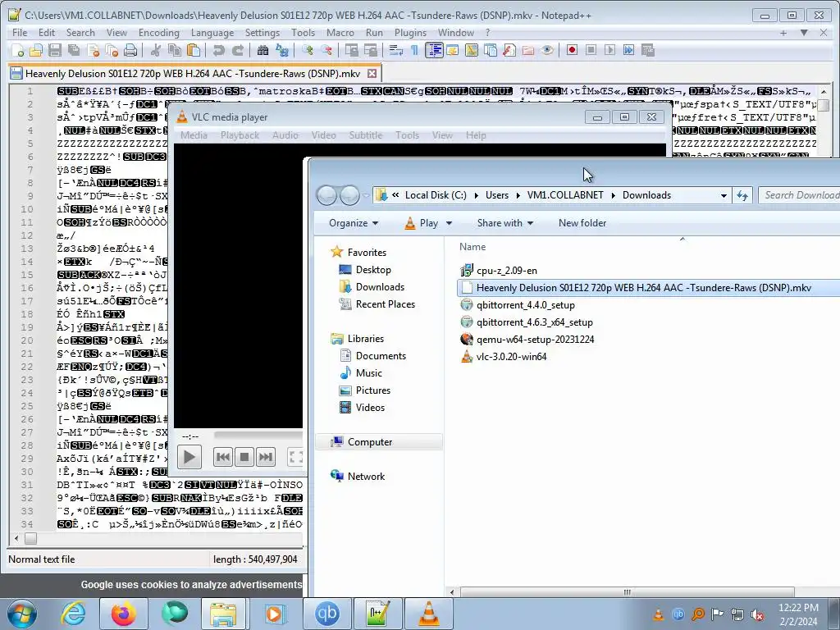Toggle Show all characters pilcrow icon
This screenshot has width=840, height=630.
[x=414, y=50]
